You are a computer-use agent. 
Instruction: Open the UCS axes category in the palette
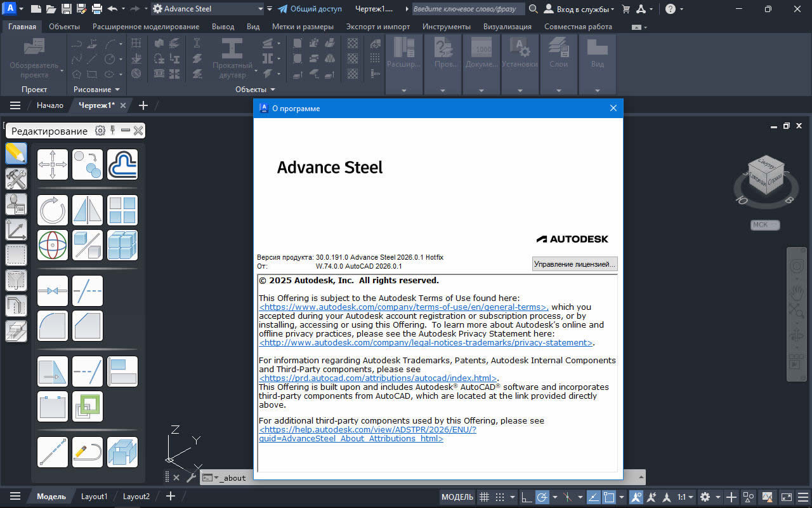point(16,230)
